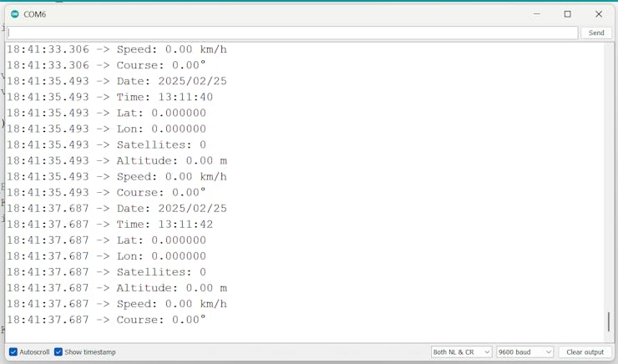Click the Lon line timestamped 18:41:37.687
This screenshot has height=364, width=618.
point(106,256)
